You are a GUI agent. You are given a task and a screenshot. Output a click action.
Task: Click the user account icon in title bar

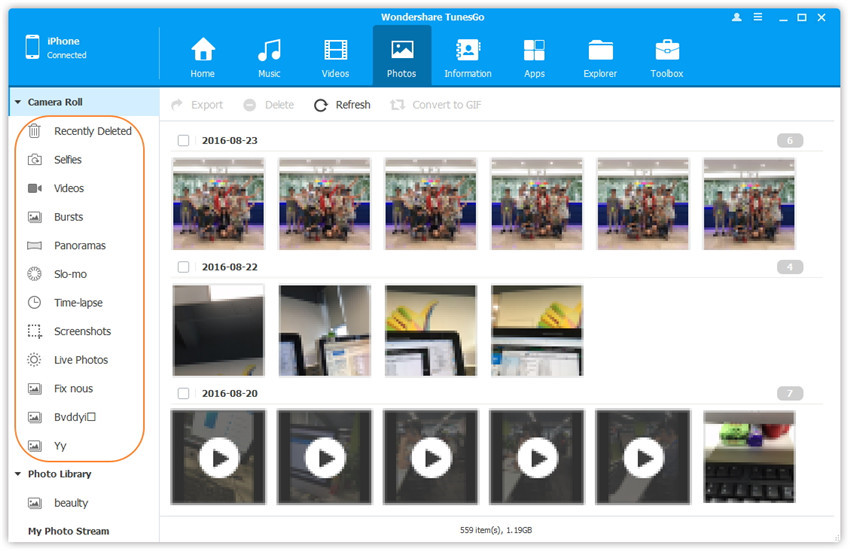[x=738, y=17]
